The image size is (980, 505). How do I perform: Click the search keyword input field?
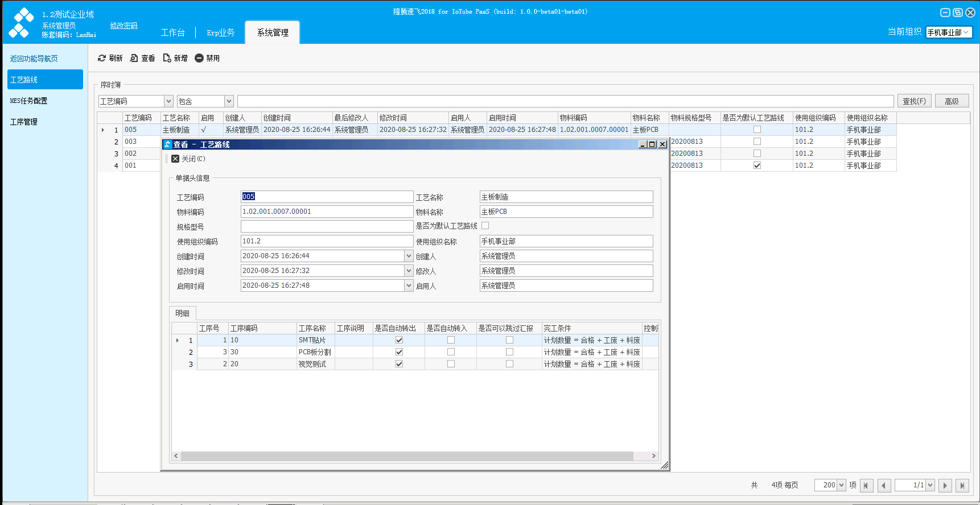point(565,101)
